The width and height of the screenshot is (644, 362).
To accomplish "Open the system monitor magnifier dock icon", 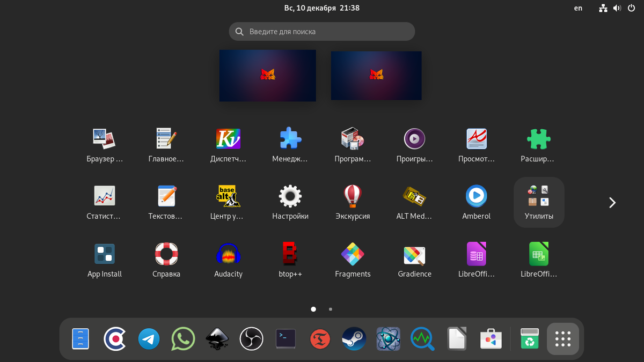I will point(422,339).
